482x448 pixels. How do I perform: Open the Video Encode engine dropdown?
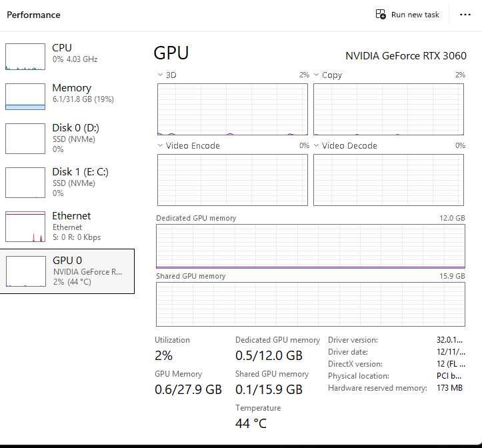point(160,145)
